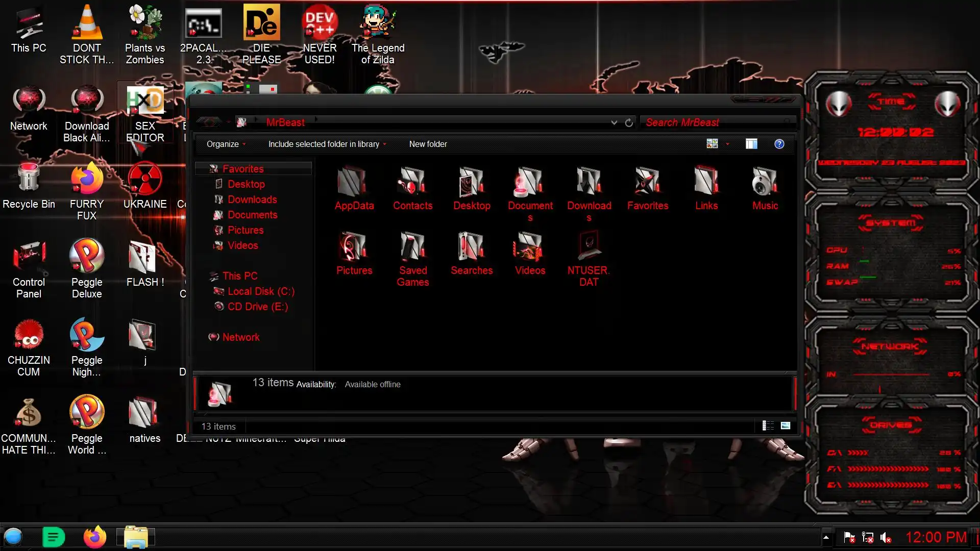
Task: Select Downloads in Favorites sidebar
Action: coord(252,200)
